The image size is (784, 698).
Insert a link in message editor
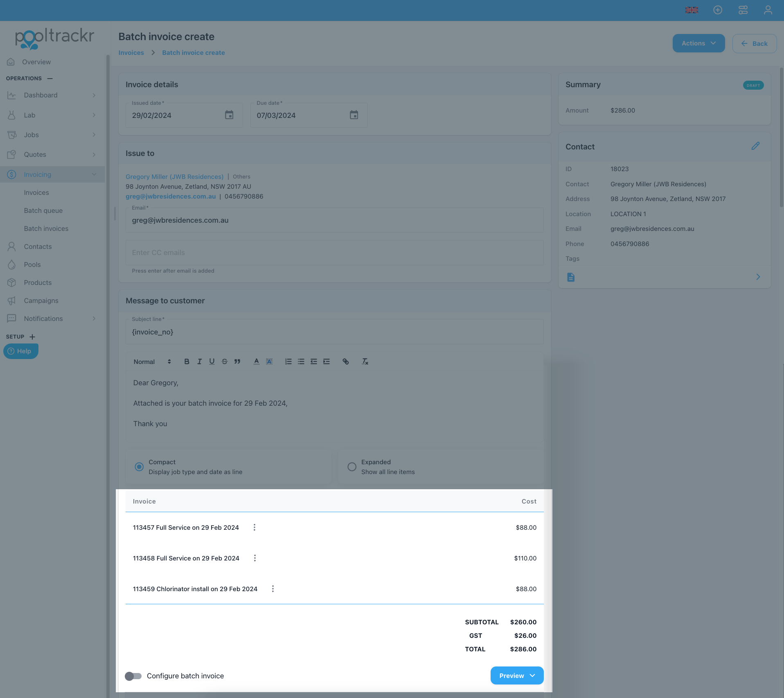346,361
